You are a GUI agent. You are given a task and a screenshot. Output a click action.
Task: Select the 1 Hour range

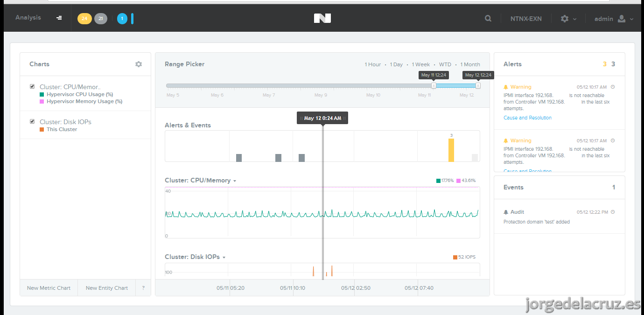(x=373, y=64)
